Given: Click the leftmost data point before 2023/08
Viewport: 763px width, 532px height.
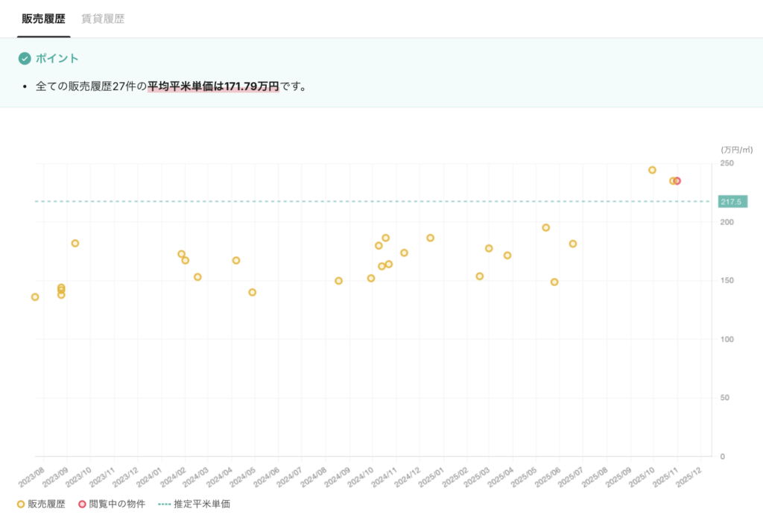Looking at the screenshot, I should tap(35, 297).
